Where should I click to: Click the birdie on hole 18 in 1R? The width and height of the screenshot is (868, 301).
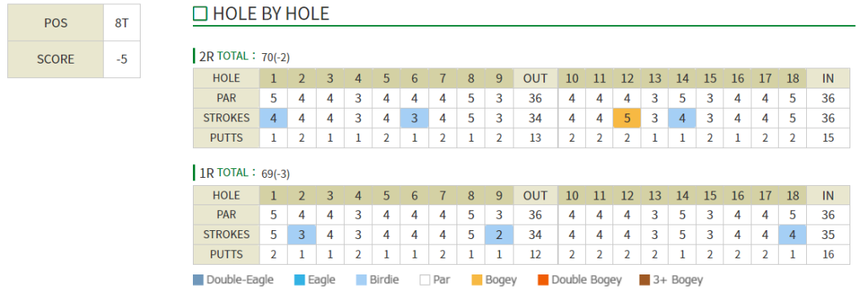[x=792, y=234]
